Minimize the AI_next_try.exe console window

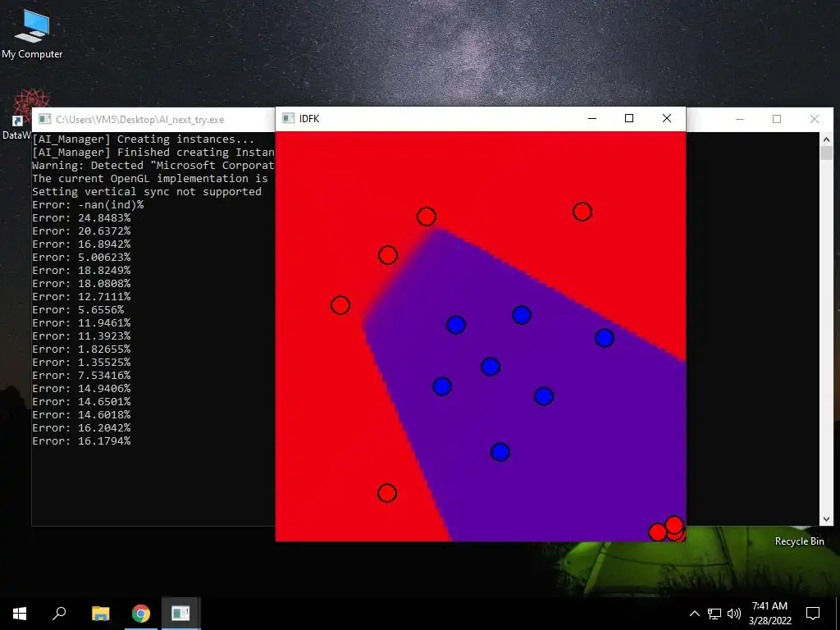pos(740,119)
